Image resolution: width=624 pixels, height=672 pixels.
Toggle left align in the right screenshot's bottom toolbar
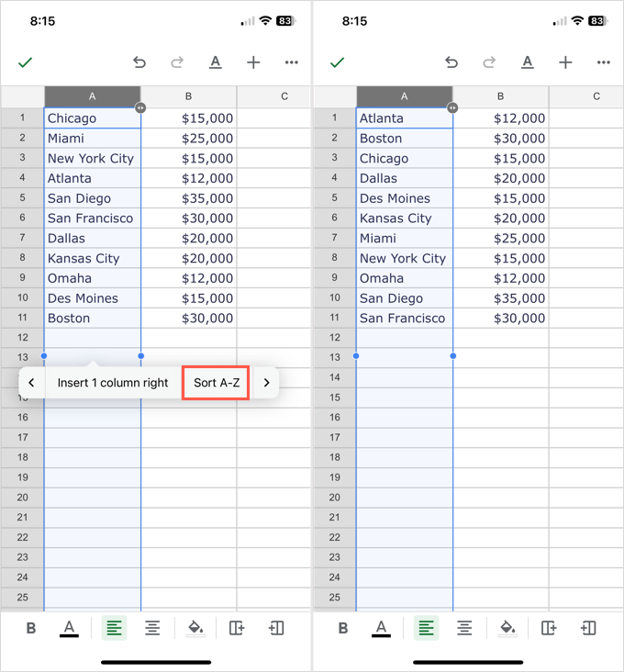(427, 628)
